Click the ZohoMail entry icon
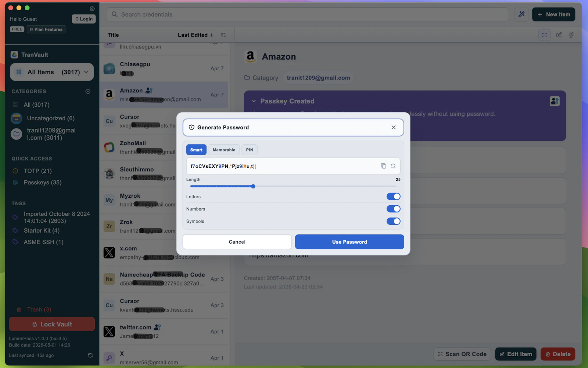This screenshot has height=368, width=588. (x=109, y=147)
